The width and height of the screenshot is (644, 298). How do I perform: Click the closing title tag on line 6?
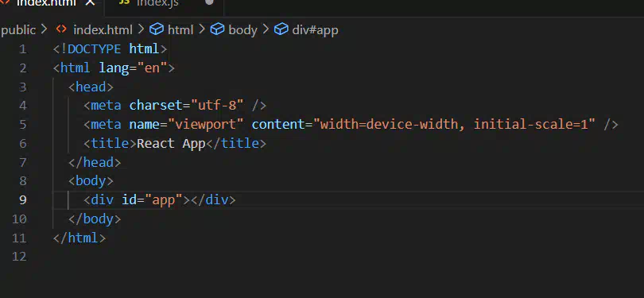pyautogui.click(x=236, y=143)
